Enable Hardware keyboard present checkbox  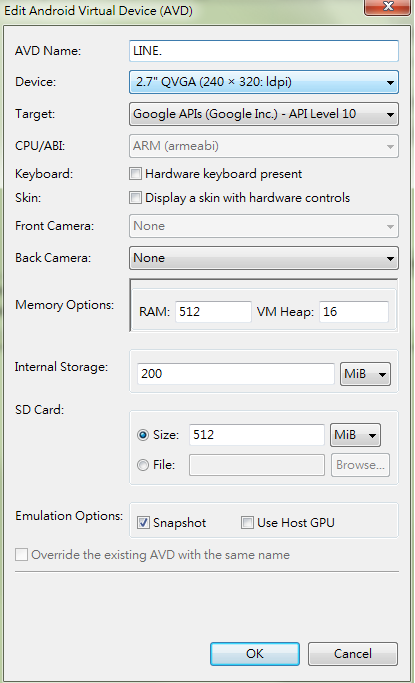pyautogui.click(x=135, y=174)
